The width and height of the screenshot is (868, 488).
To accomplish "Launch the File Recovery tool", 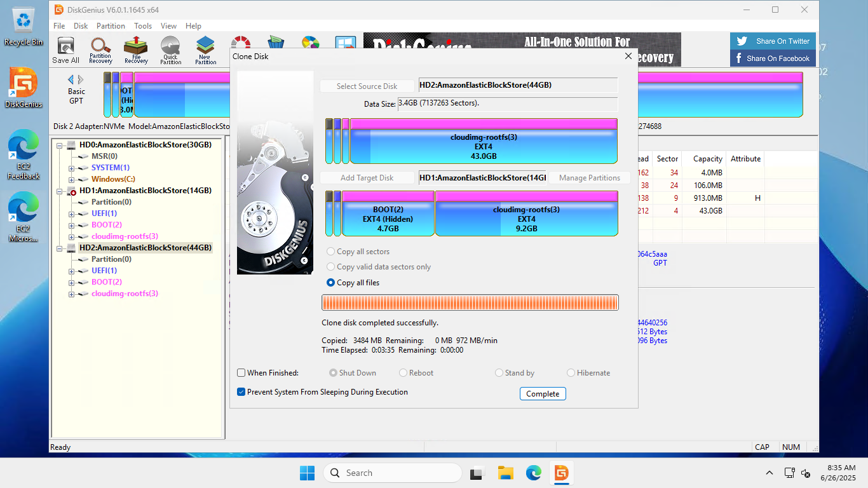I will click(x=136, y=50).
